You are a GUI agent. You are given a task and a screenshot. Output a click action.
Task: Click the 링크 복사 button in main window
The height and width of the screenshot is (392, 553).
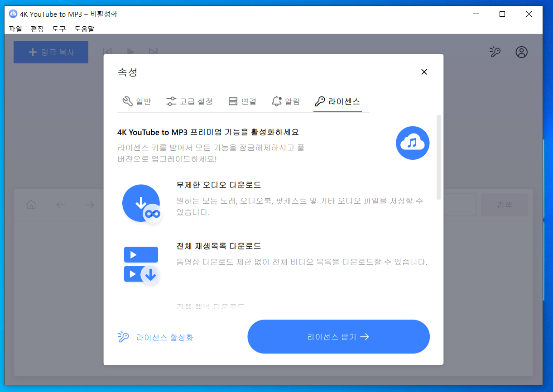[51, 52]
